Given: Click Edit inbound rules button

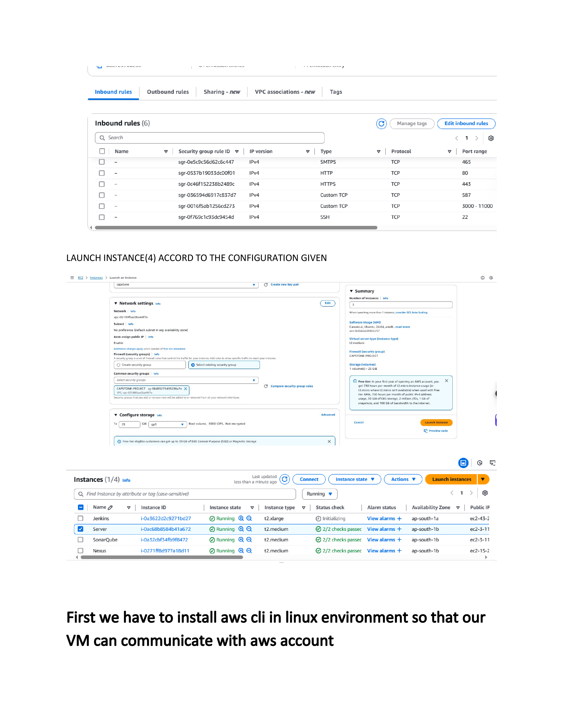Looking at the screenshot, I should pyautogui.click(x=466, y=124).
